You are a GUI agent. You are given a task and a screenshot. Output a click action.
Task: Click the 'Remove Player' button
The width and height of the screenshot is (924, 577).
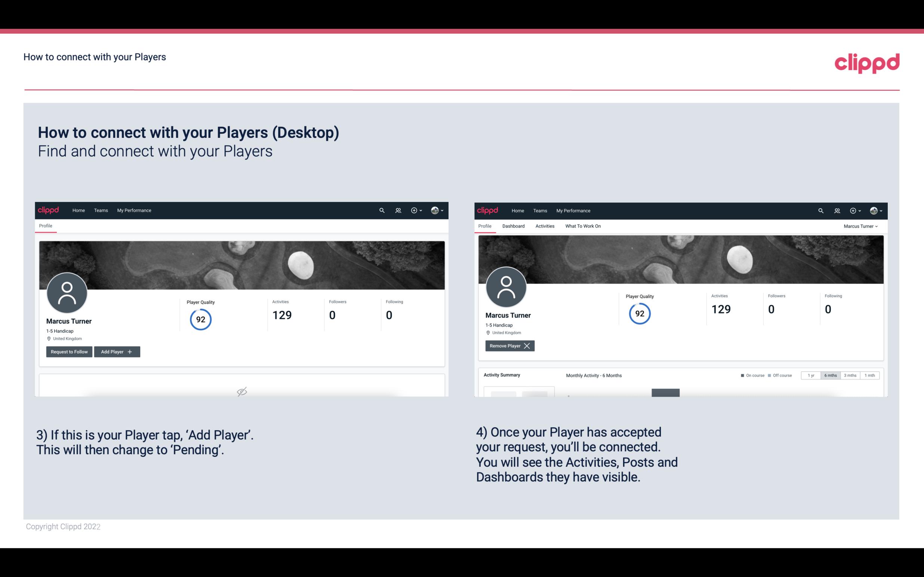point(509,345)
